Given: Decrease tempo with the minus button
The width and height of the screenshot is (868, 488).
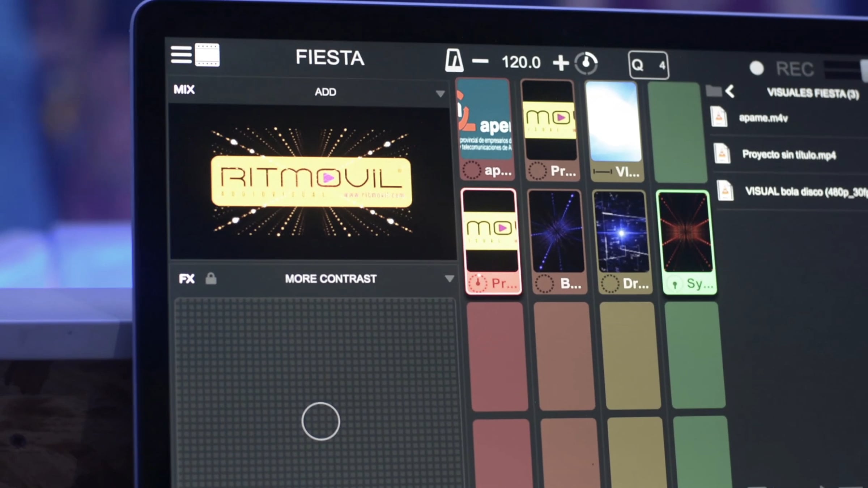Looking at the screenshot, I should coord(480,61).
